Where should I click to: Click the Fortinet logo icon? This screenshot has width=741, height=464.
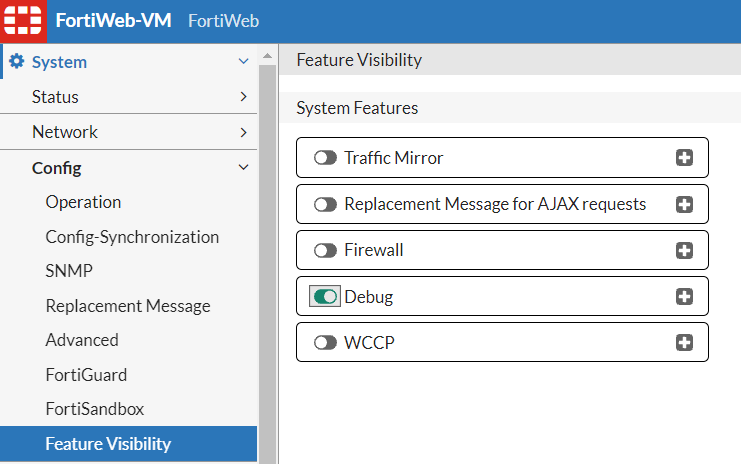tap(21, 21)
